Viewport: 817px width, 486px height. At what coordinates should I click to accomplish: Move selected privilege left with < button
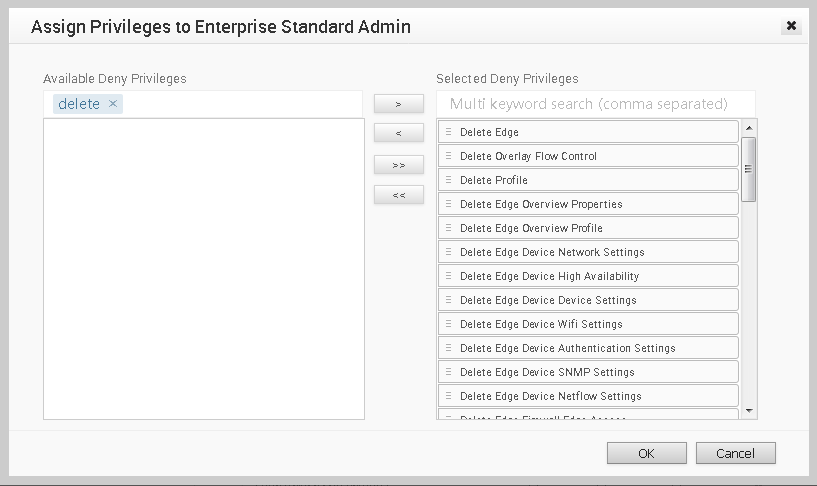coord(399,133)
